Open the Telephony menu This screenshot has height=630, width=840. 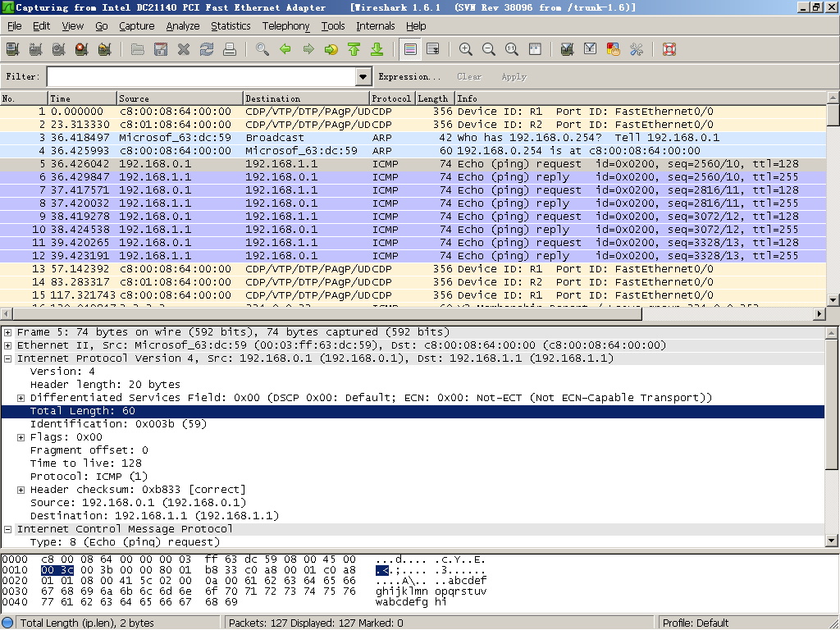pyautogui.click(x=285, y=25)
